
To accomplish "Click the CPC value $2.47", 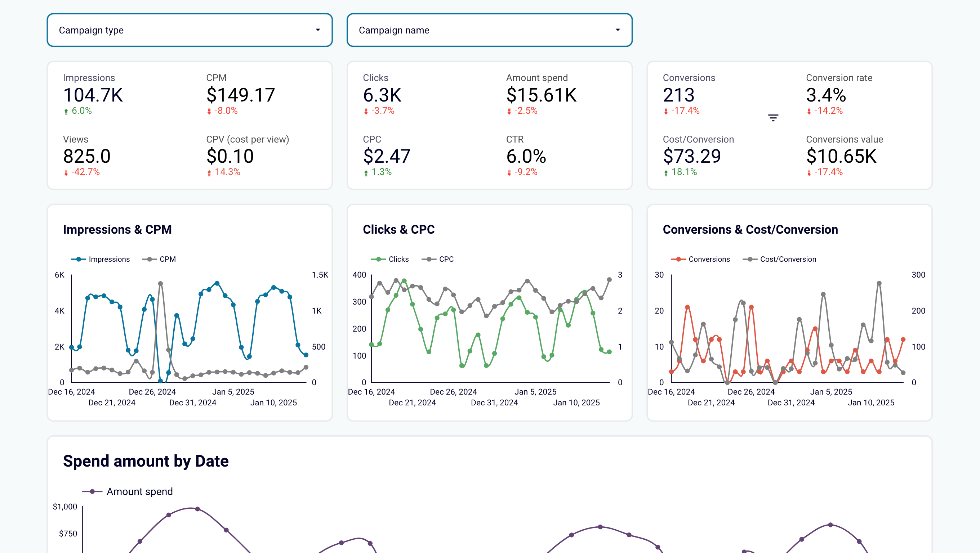I will 387,156.
